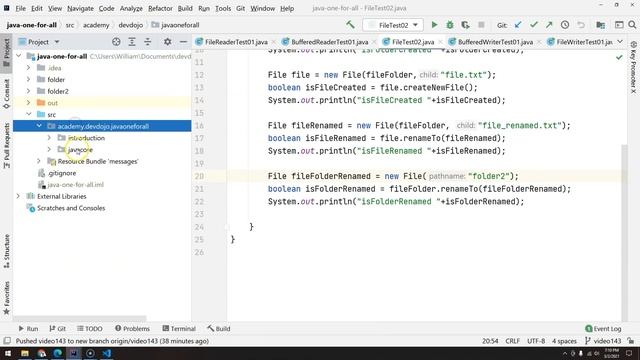This screenshot has height=360, width=640.
Task: Open the Problems tool window
Action: (x=132, y=329)
